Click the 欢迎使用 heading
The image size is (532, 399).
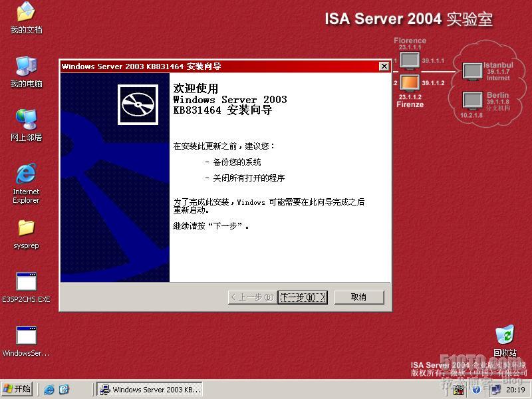coord(196,88)
